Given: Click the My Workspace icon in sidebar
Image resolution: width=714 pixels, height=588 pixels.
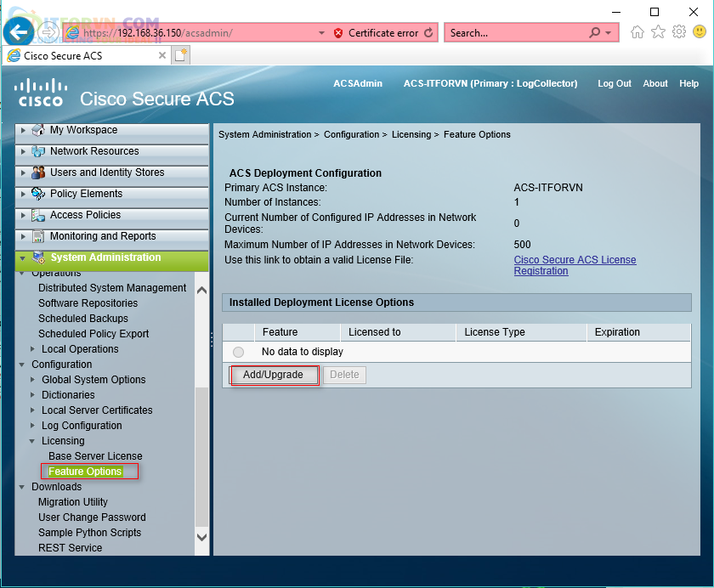Looking at the screenshot, I should (x=38, y=130).
